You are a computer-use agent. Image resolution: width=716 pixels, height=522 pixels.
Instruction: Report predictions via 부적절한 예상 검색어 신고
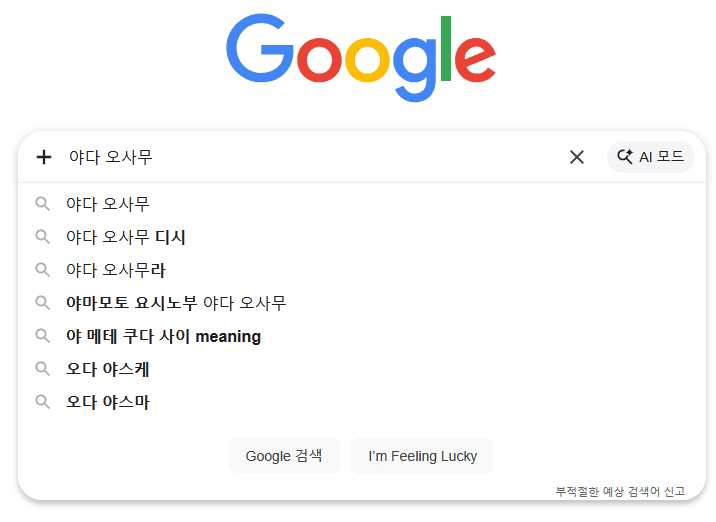pyautogui.click(x=620, y=491)
